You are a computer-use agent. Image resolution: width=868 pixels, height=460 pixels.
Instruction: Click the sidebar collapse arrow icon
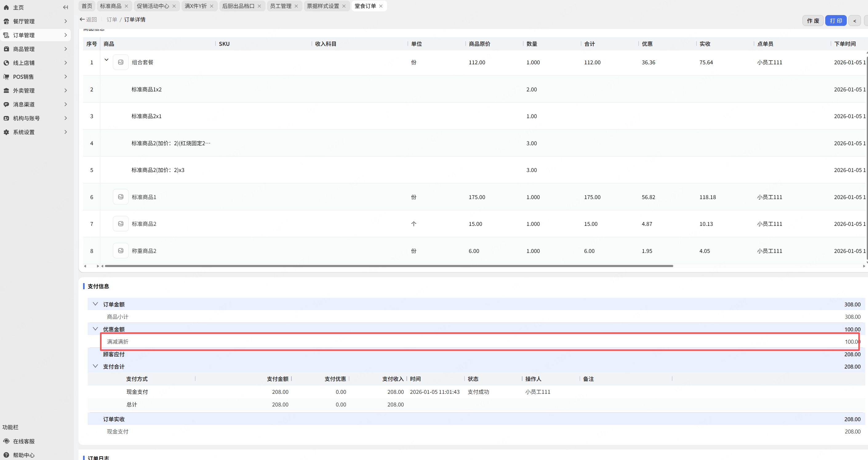pos(65,7)
